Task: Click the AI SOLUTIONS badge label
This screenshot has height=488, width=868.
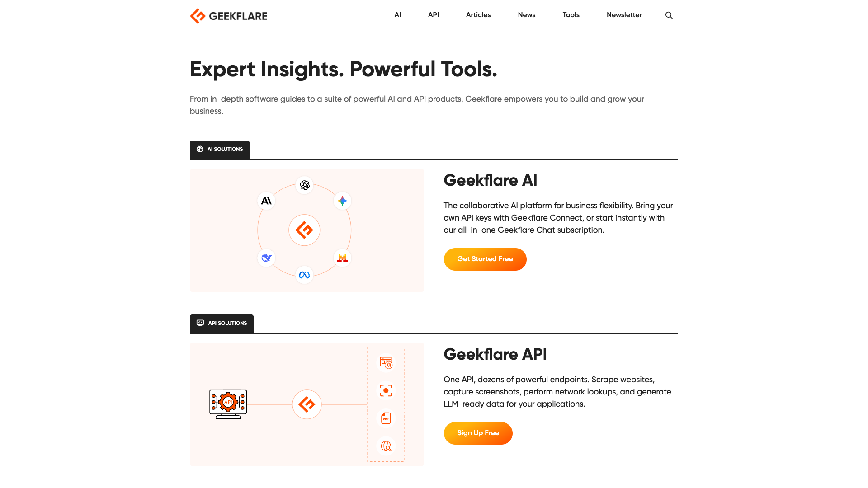Action: (x=220, y=149)
